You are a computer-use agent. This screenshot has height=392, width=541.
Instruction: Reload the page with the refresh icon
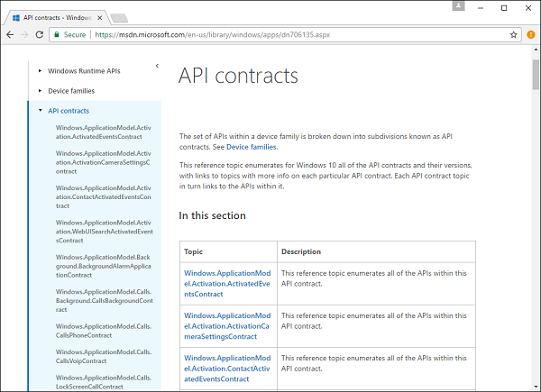tap(41, 34)
